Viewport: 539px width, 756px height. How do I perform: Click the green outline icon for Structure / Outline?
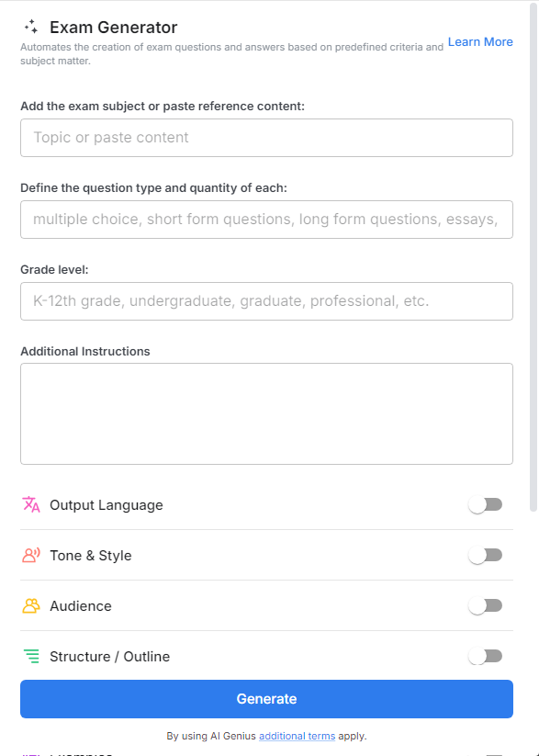point(30,656)
